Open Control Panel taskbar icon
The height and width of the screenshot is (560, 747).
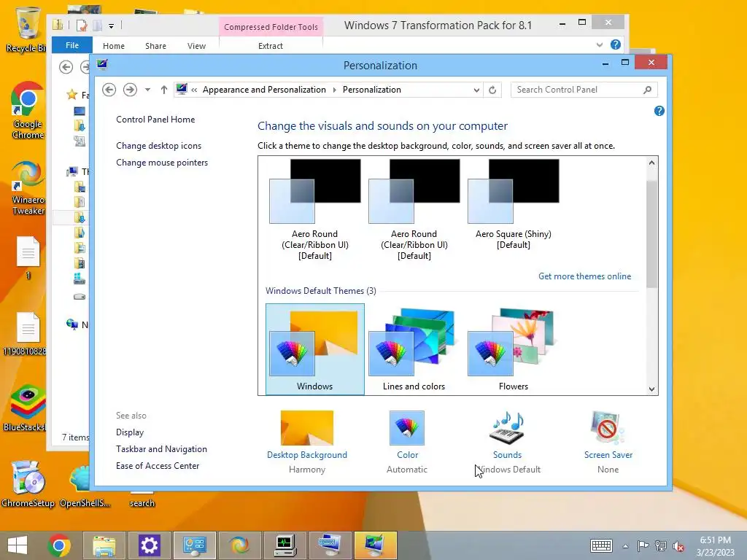[x=194, y=545]
